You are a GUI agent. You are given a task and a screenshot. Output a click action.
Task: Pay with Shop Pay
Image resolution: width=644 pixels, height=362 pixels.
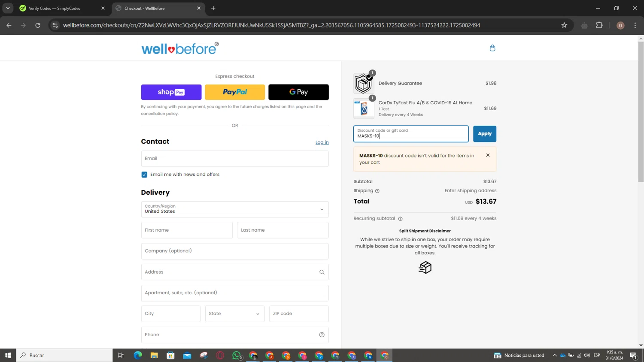tap(171, 92)
